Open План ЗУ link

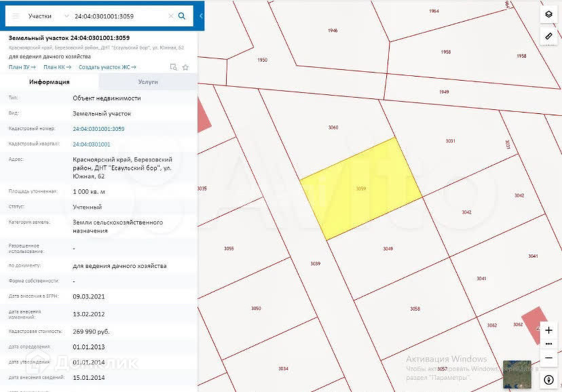pos(22,67)
